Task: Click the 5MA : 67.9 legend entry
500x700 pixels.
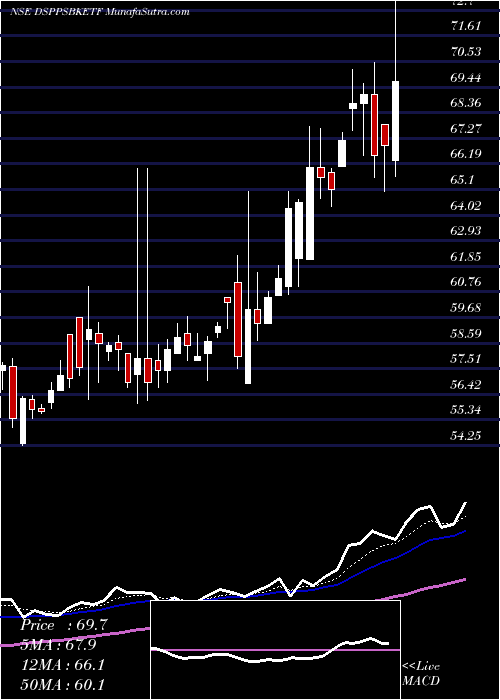Action: click(58, 645)
